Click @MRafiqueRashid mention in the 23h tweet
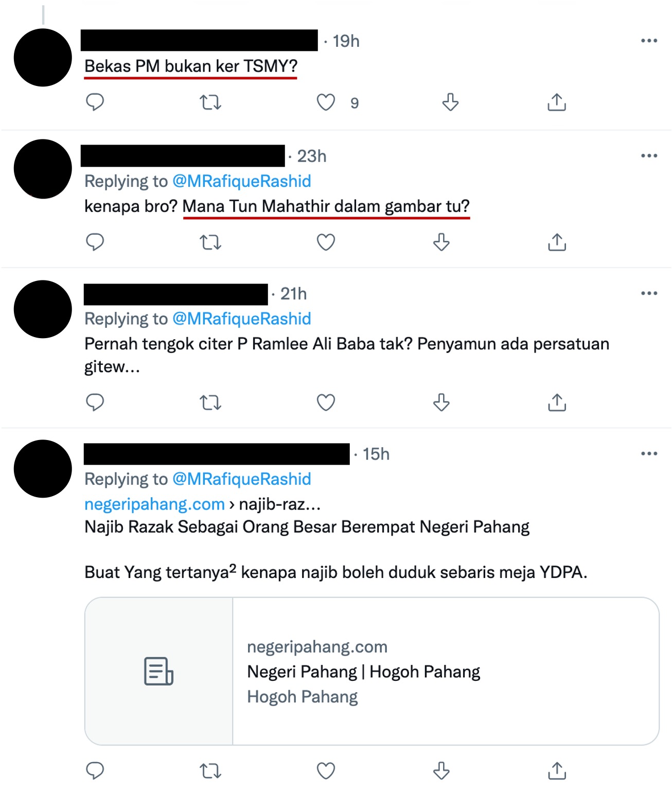 coord(241,181)
